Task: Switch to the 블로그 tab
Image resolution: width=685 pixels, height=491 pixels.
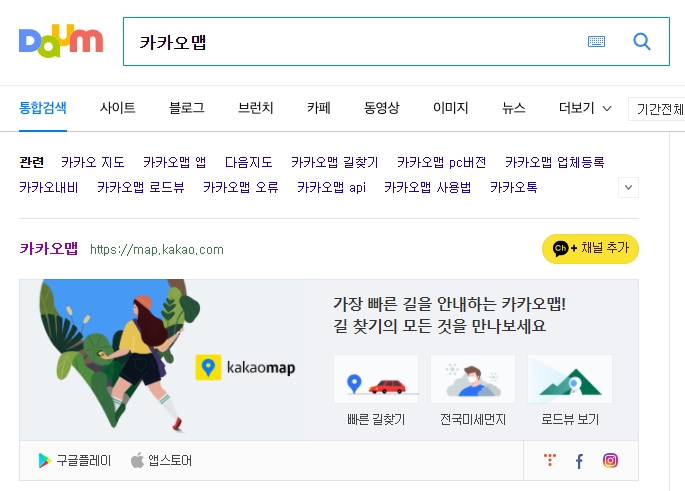Action: pyautogui.click(x=187, y=108)
